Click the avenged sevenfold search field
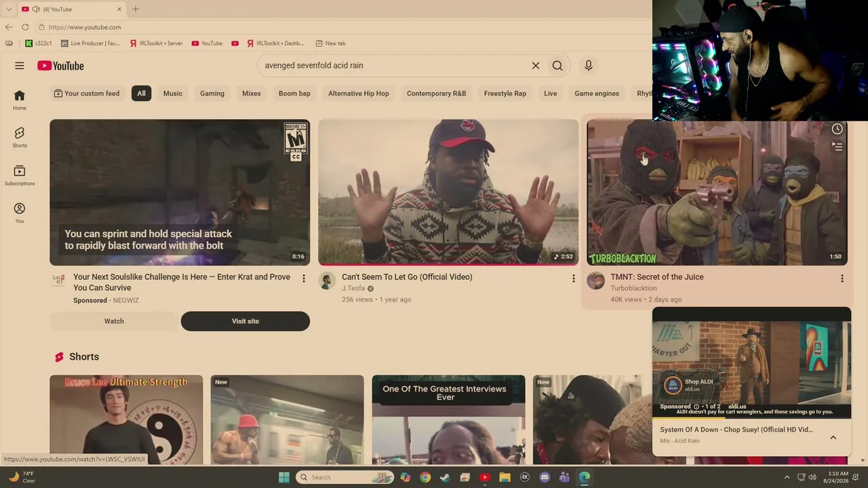 pyautogui.click(x=393, y=66)
